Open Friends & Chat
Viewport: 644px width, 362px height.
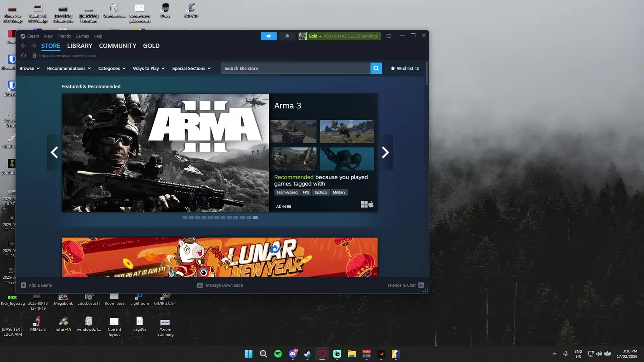[x=406, y=285]
